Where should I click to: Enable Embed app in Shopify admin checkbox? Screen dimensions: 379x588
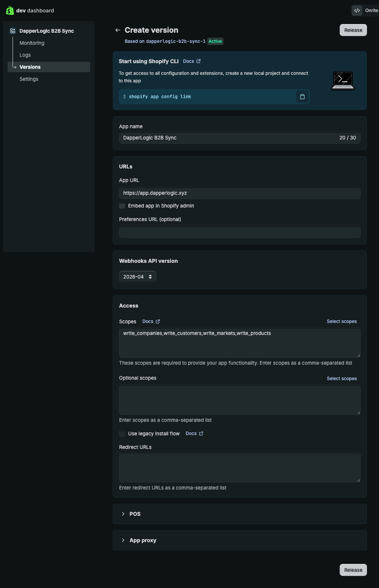pos(122,206)
